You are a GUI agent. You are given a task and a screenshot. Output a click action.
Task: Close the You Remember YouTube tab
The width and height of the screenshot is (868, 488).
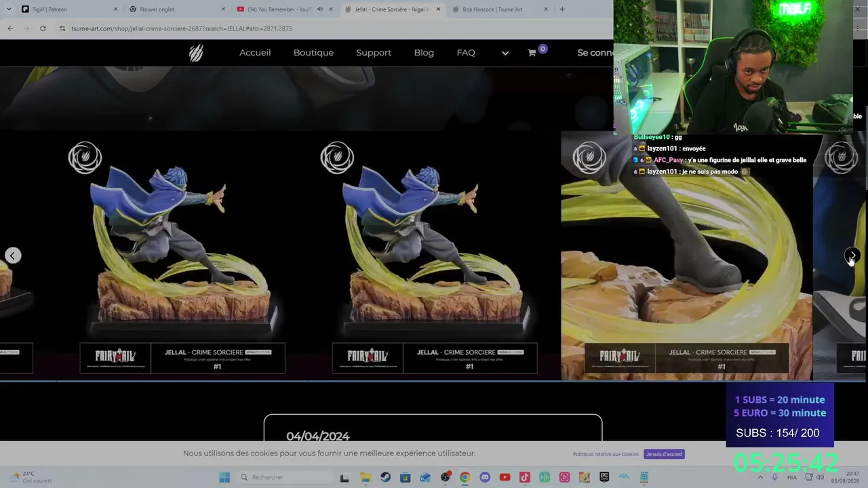(x=331, y=9)
